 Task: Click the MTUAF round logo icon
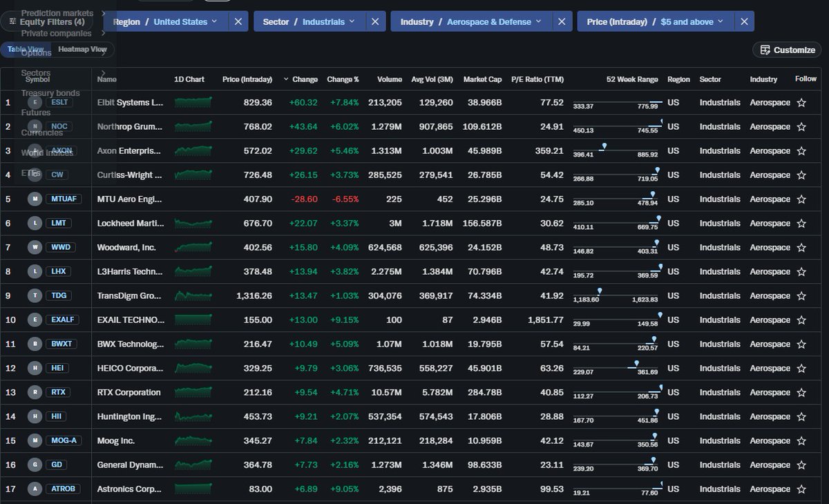pos(34,199)
